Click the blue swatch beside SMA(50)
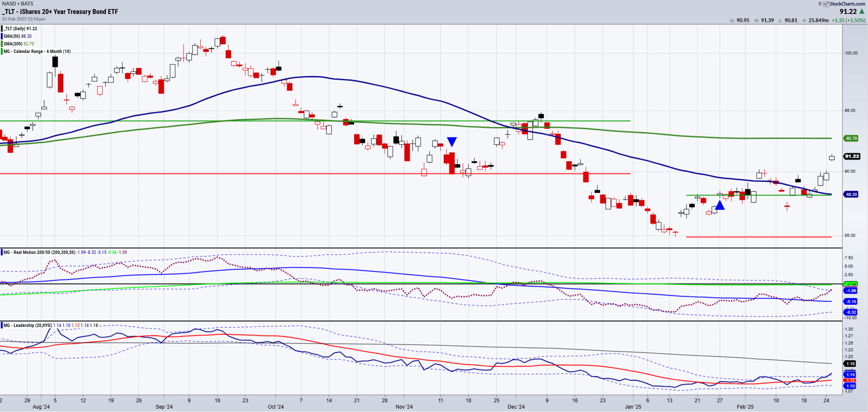 [x=2, y=36]
